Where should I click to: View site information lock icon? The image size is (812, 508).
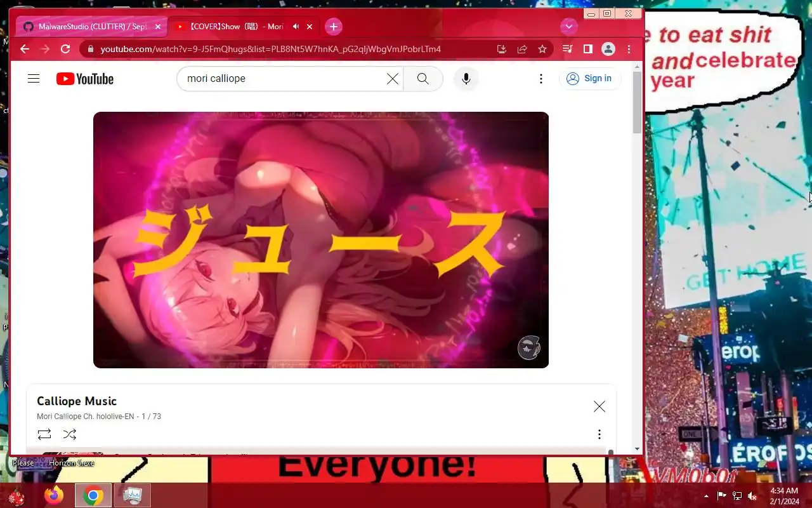pyautogui.click(x=91, y=49)
